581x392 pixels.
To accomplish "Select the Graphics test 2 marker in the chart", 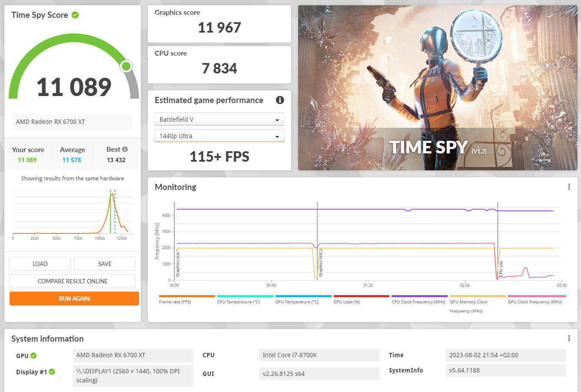I will [x=321, y=263].
